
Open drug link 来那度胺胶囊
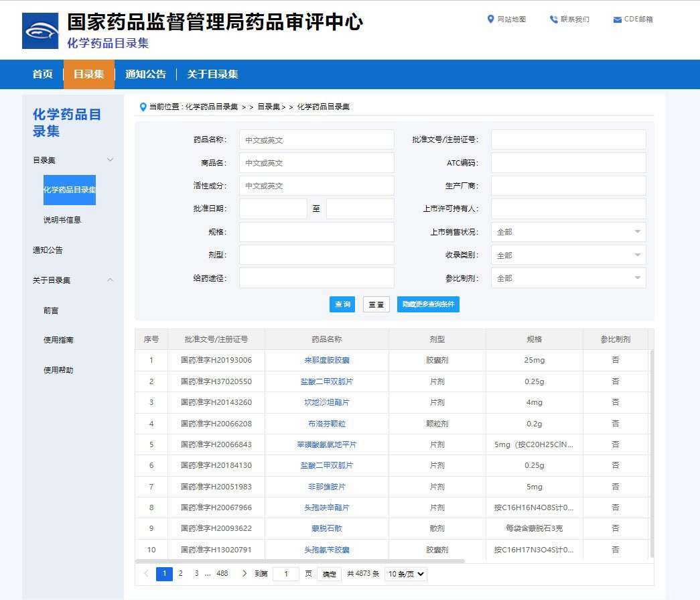tap(327, 360)
